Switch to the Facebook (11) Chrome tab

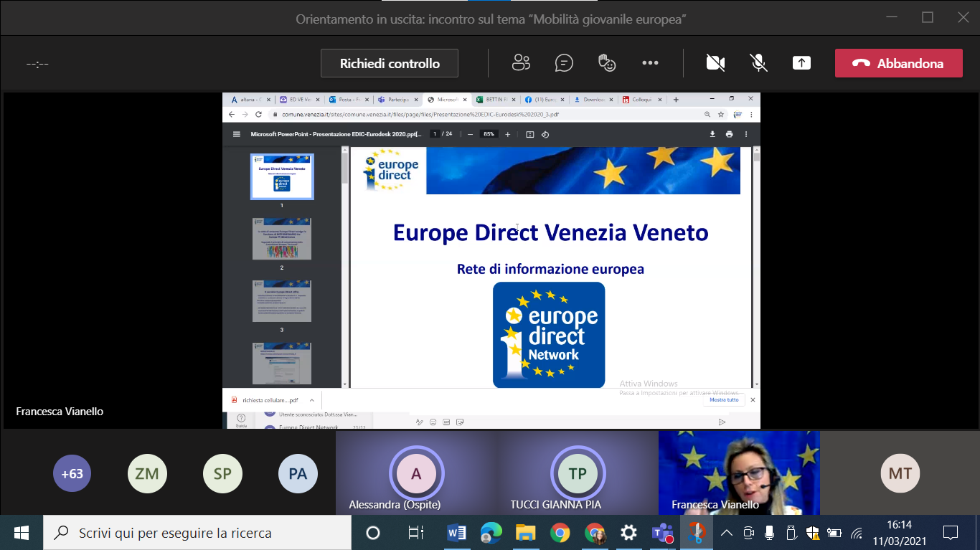(x=544, y=100)
